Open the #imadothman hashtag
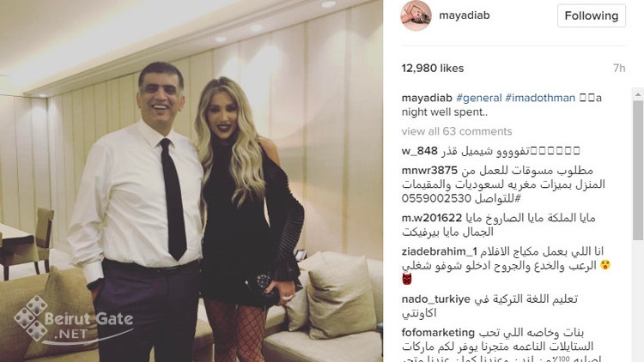Screen dimensions: 644x362 (x=540, y=98)
